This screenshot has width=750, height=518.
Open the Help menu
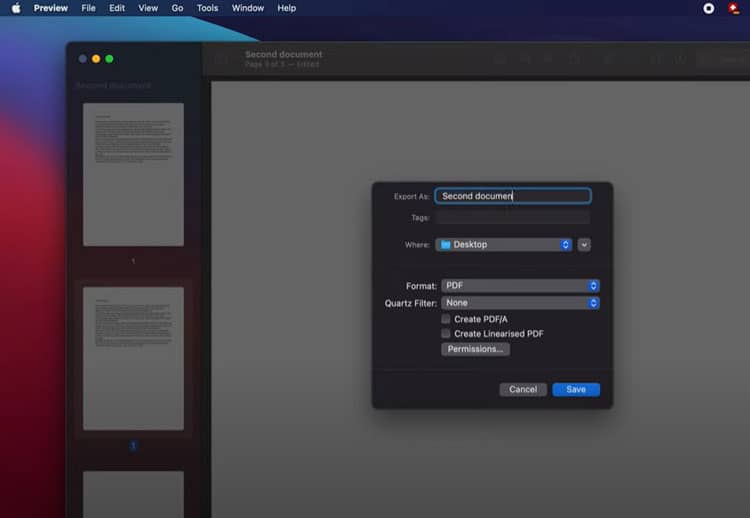click(x=287, y=8)
